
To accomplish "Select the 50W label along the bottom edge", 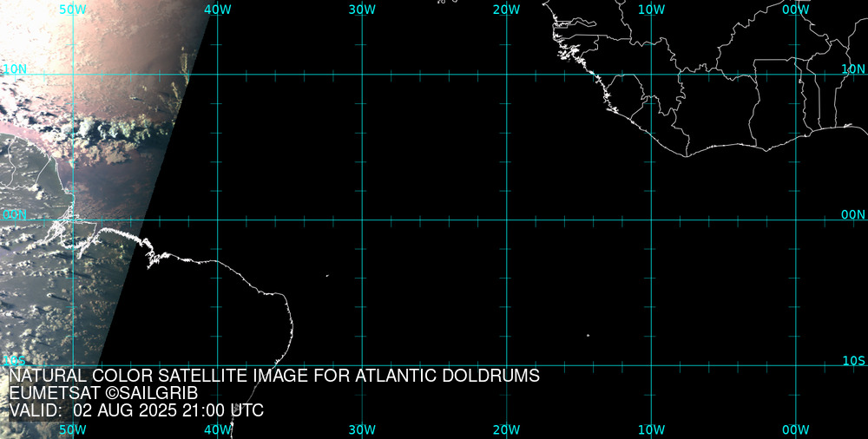I will 73,429.
